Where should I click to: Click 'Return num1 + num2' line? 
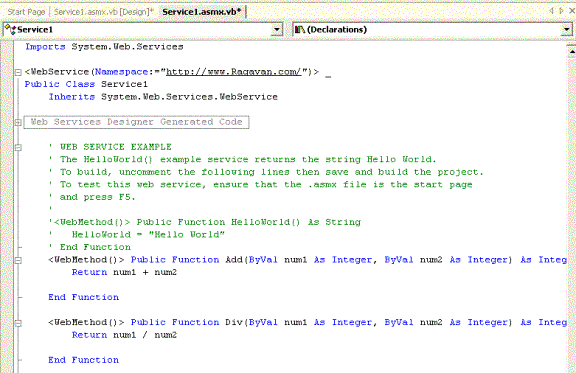click(x=124, y=272)
